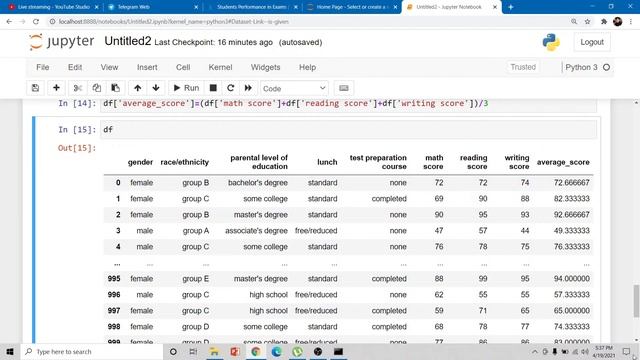The width and height of the screenshot is (640, 360).
Task: Open the Insert menu
Action: point(147,67)
